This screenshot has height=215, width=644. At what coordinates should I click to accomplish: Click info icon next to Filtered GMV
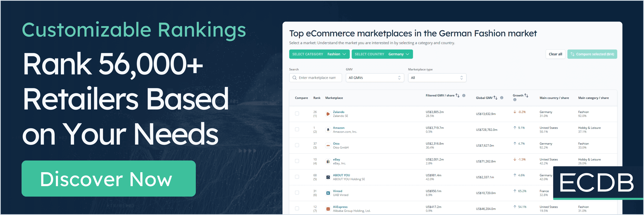coord(464,95)
